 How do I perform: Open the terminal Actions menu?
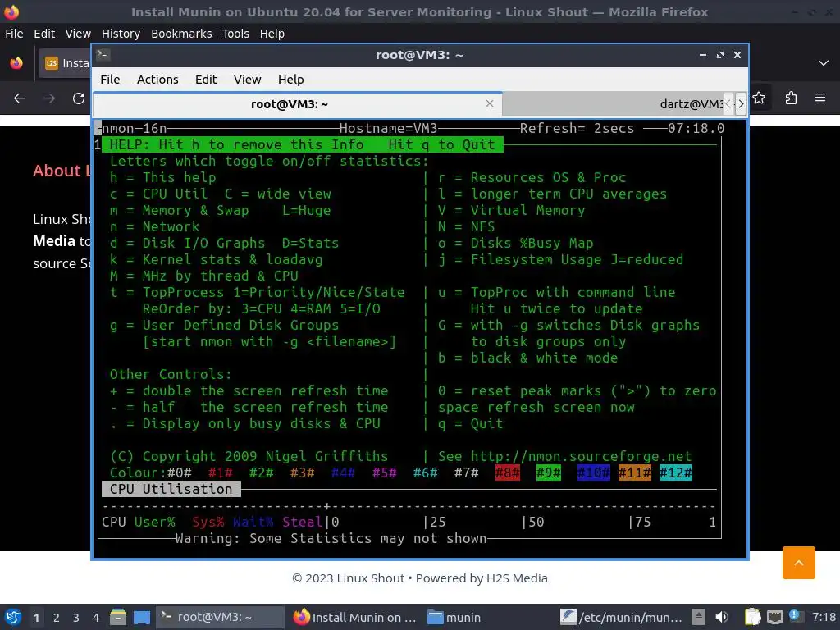coord(157,80)
